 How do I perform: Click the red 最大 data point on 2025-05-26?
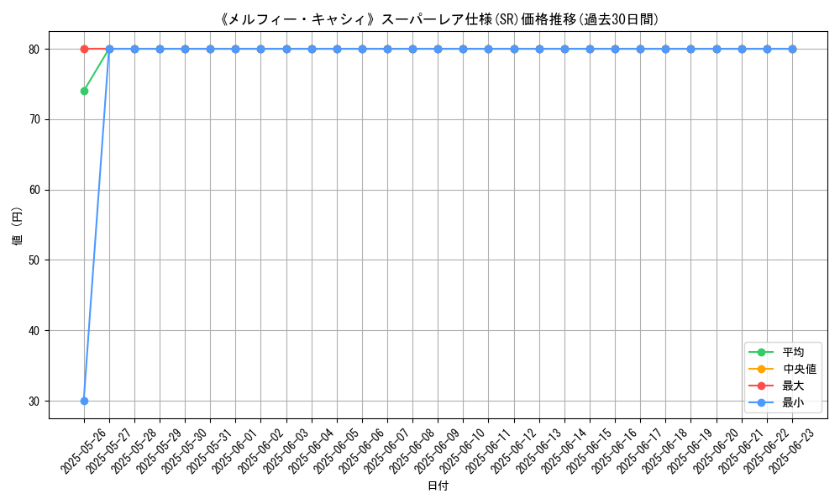(x=84, y=50)
